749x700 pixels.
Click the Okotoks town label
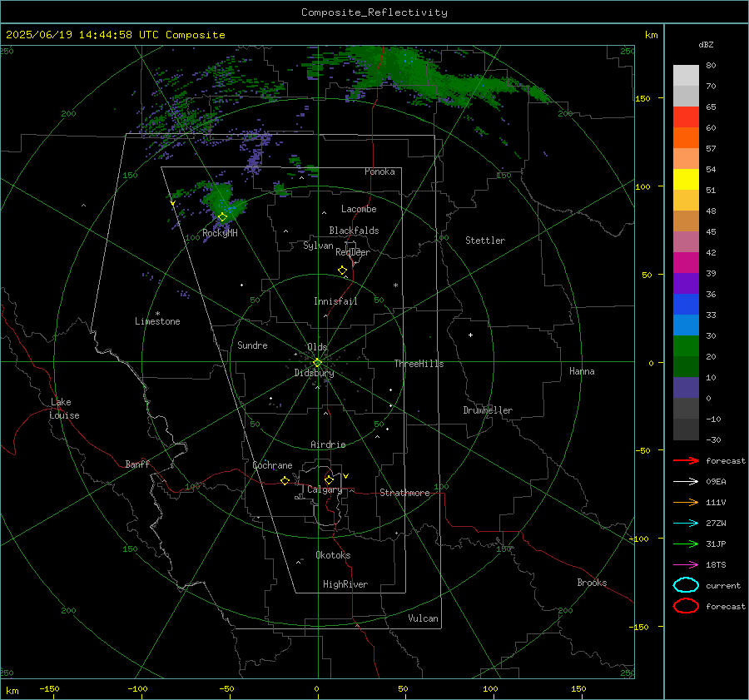point(333,555)
